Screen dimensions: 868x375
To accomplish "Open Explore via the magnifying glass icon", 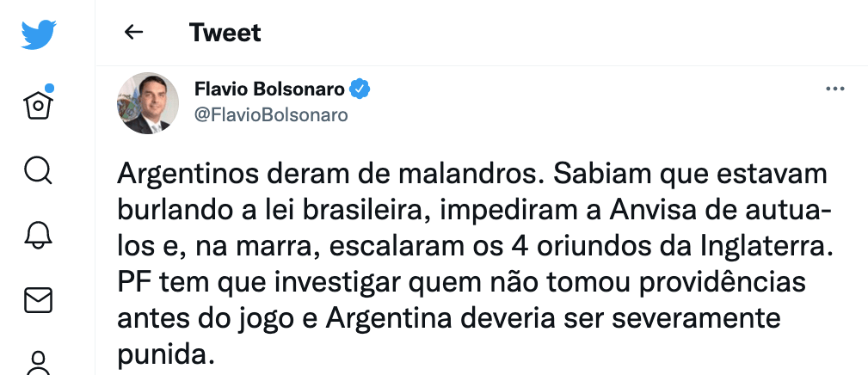I will [38, 171].
